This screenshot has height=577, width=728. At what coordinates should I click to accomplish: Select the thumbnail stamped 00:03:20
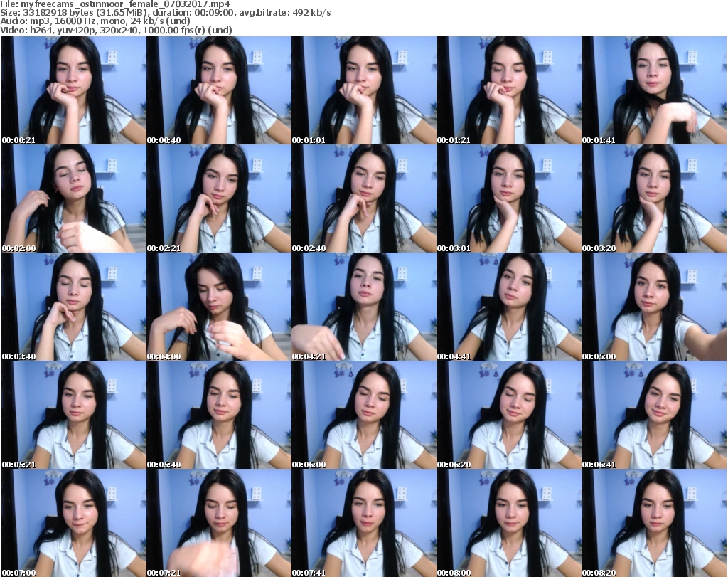pyautogui.click(x=654, y=198)
